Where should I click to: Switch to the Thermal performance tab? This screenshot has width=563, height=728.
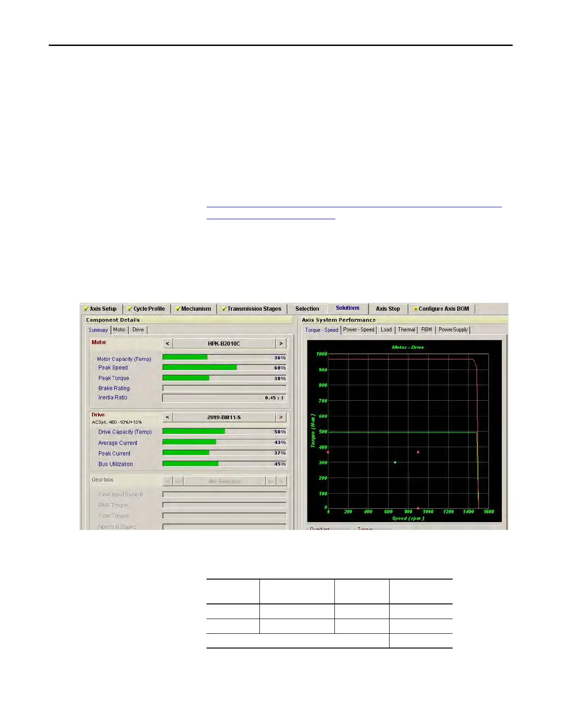pos(407,330)
